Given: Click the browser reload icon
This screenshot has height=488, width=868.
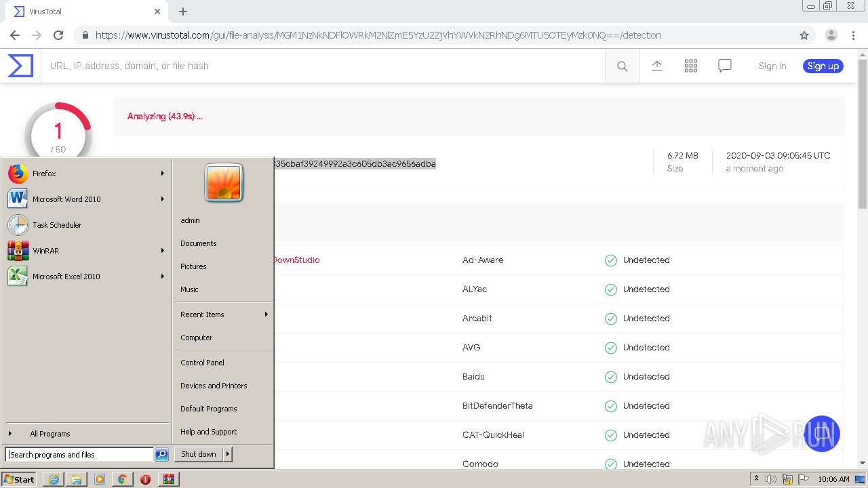Looking at the screenshot, I should tap(58, 35).
